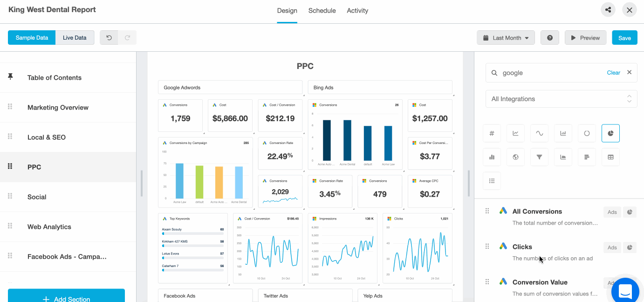Select the Impressions line chart widget
The width and height of the screenshot is (644, 302).
pyautogui.click(x=343, y=248)
